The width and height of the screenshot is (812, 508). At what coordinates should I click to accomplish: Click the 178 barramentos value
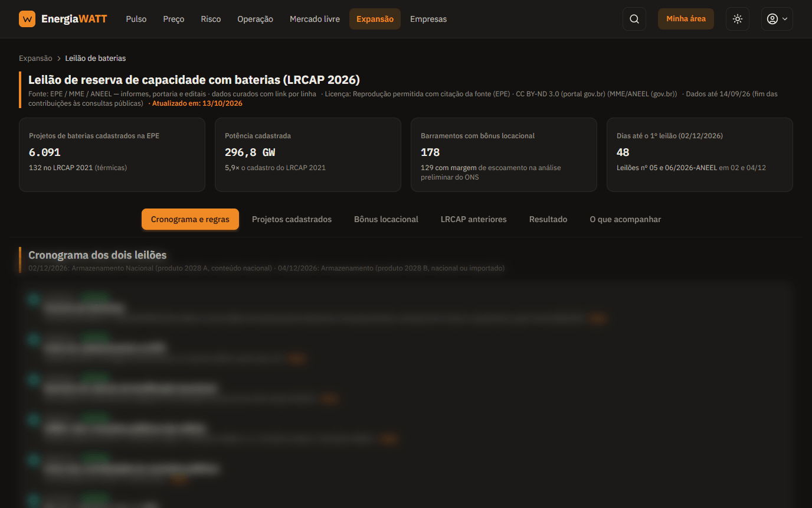430,152
